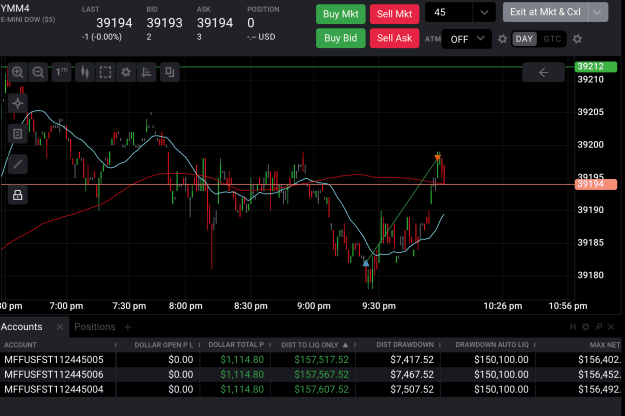Click the Sell Ask button
Screen dimensions: 625x416
tap(394, 38)
